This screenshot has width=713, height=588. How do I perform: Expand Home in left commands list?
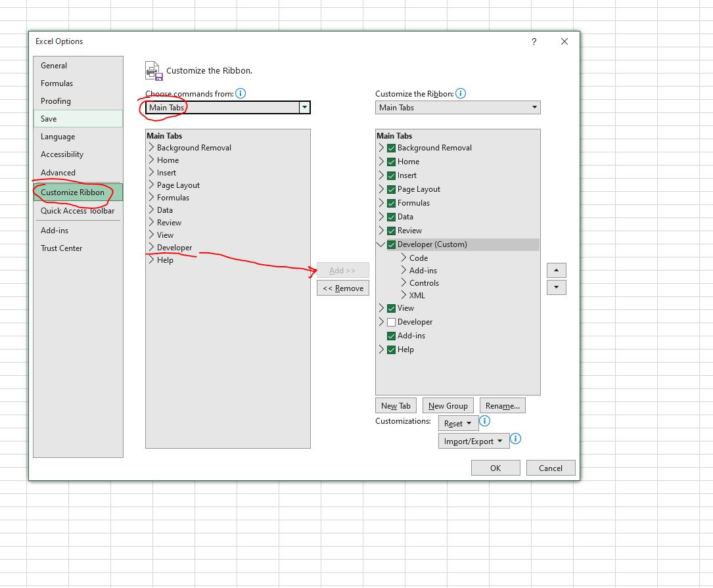tap(151, 160)
